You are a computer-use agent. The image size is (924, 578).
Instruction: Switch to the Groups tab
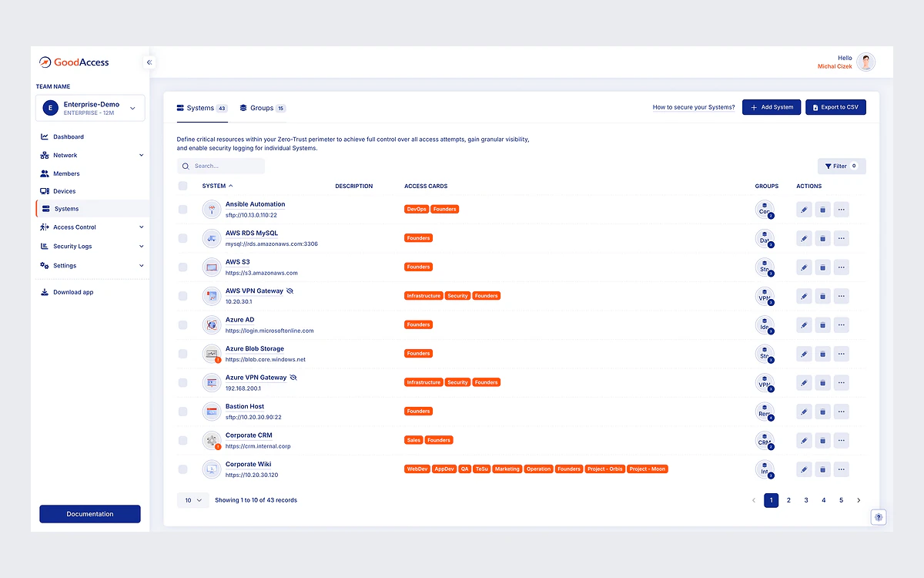tap(263, 108)
